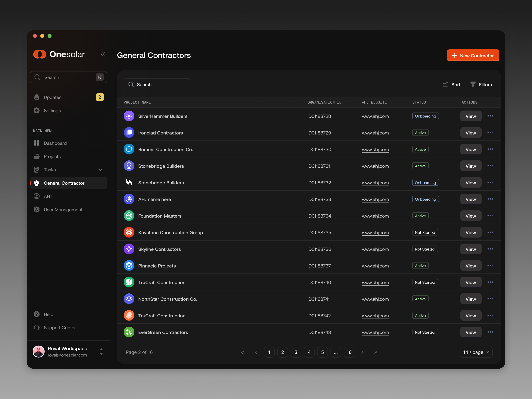This screenshot has height=399, width=532.
Task: Click the Sort icon above the table
Action: (445, 84)
